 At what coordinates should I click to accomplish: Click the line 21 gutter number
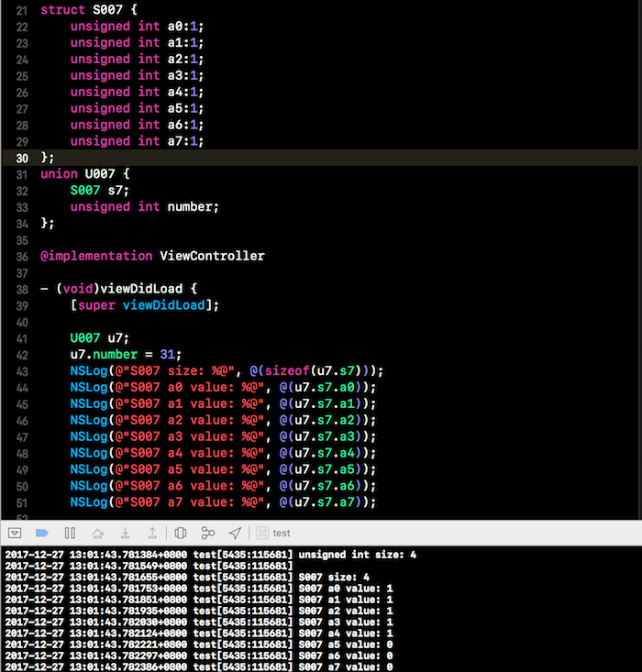[22, 10]
